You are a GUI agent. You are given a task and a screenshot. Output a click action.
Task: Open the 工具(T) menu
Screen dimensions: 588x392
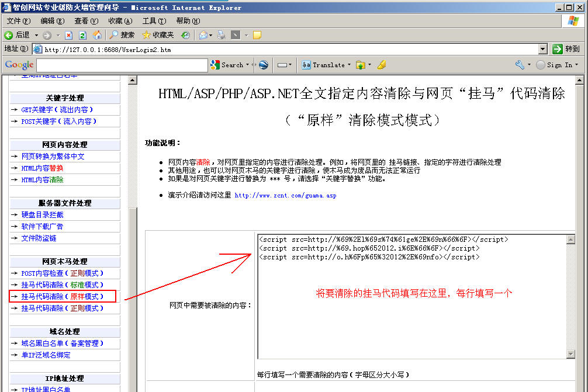(154, 21)
